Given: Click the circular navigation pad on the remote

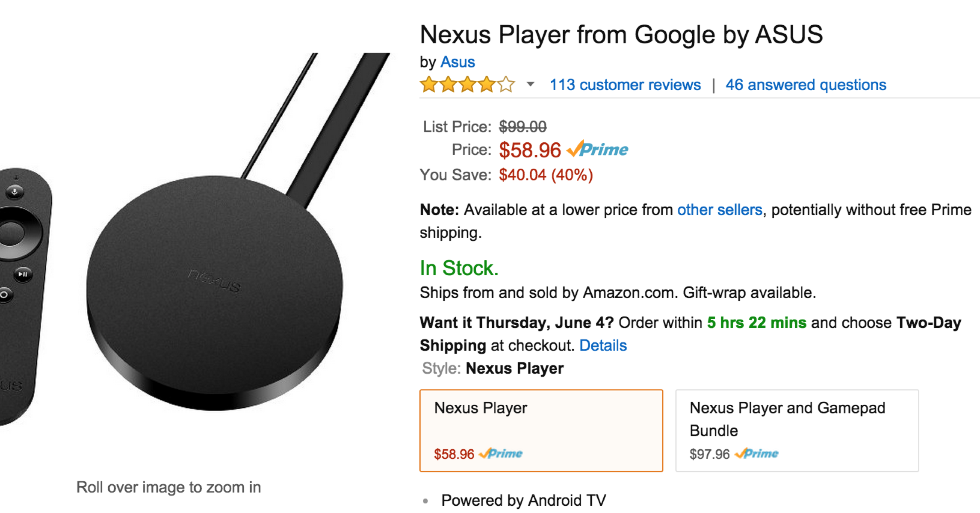Looking at the screenshot, I should coord(12,233).
